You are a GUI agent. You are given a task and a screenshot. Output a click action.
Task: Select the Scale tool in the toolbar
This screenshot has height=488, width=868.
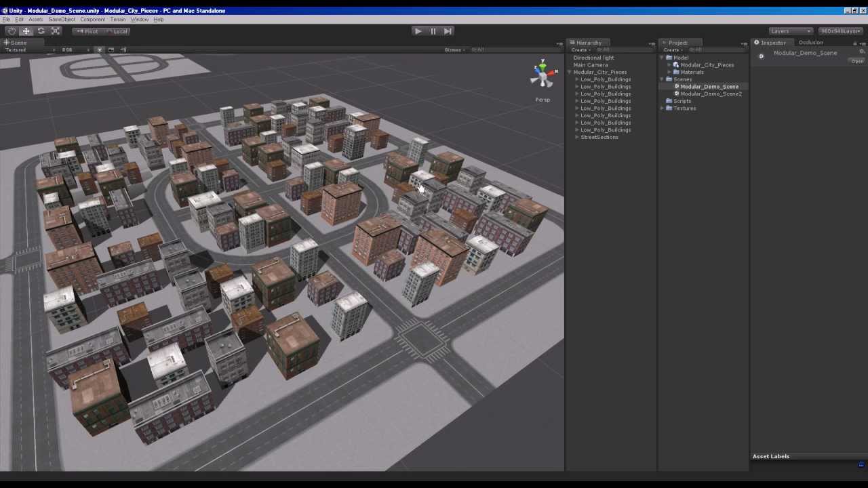56,31
